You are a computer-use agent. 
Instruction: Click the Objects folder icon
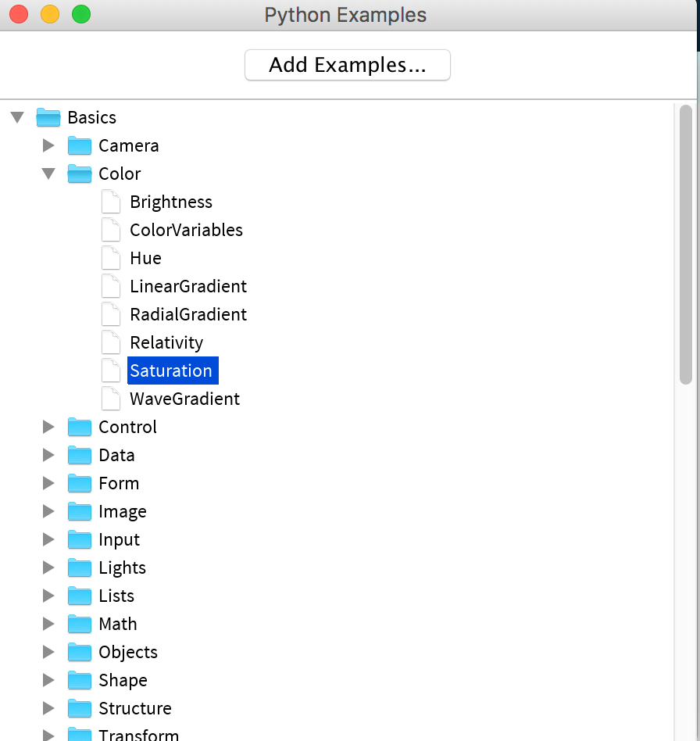click(80, 652)
